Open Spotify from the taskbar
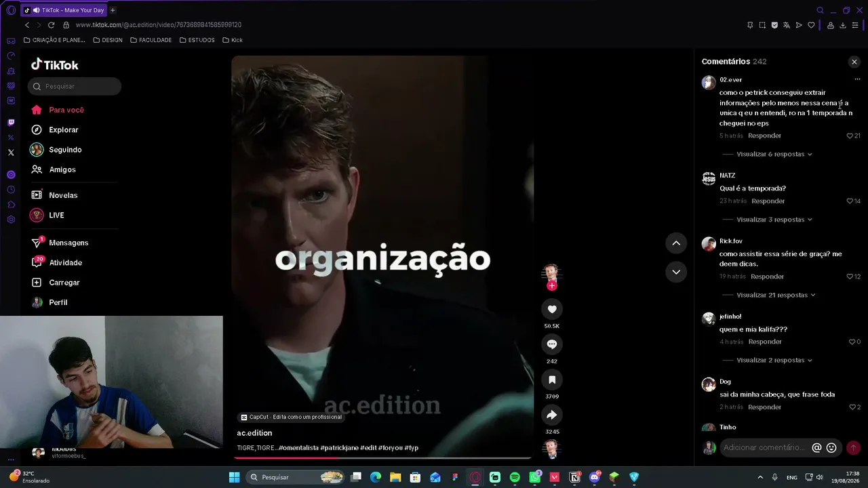 tap(515, 477)
